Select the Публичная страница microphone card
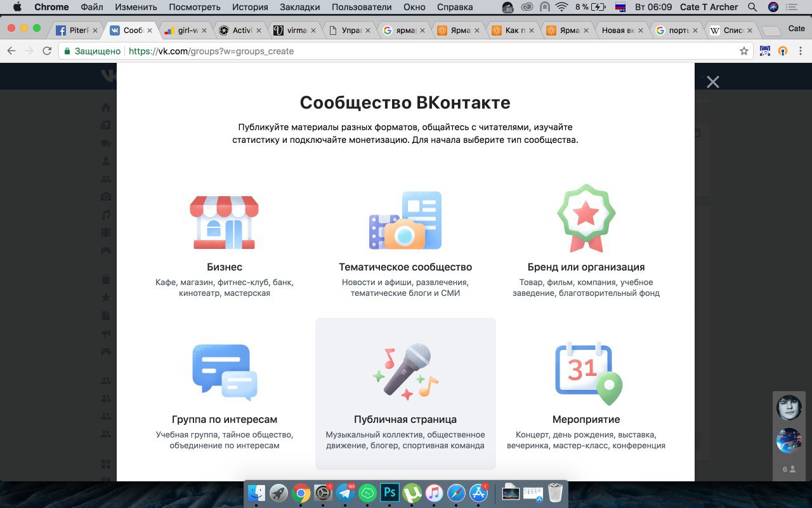The width and height of the screenshot is (812, 508). 405,394
